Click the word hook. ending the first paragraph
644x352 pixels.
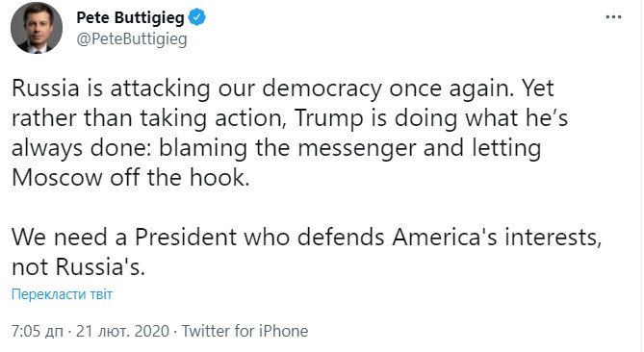point(219,178)
